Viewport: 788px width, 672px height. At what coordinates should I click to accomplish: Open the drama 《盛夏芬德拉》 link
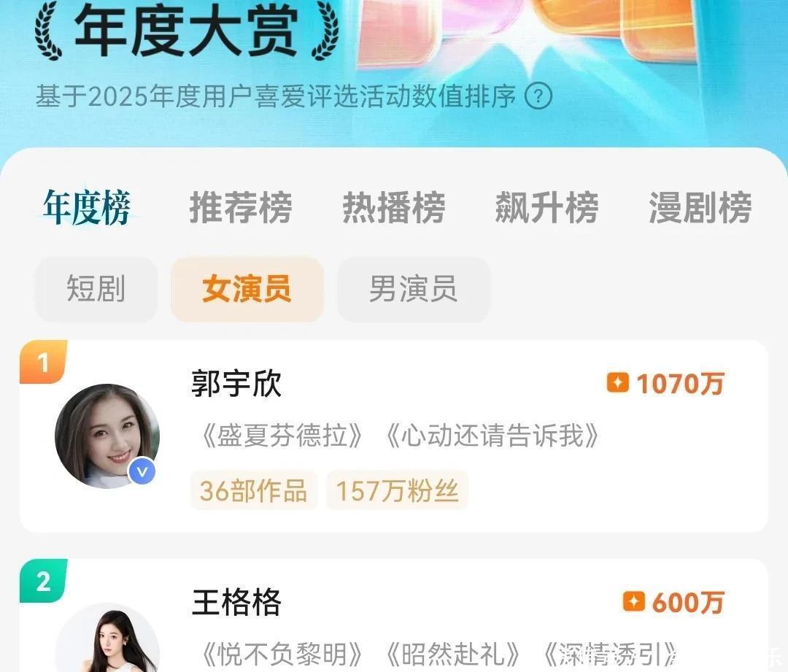coord(282,436)
